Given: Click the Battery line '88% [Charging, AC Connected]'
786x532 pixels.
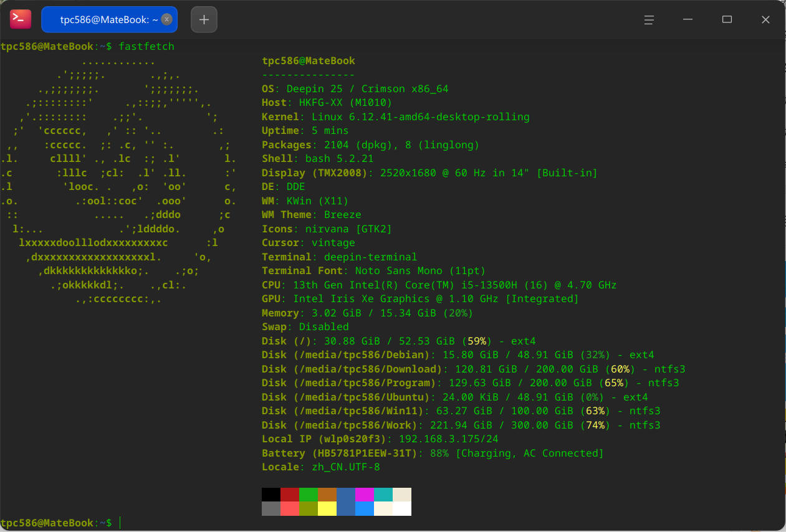Looking at the screenshot, I should click(x=517, y=454).
